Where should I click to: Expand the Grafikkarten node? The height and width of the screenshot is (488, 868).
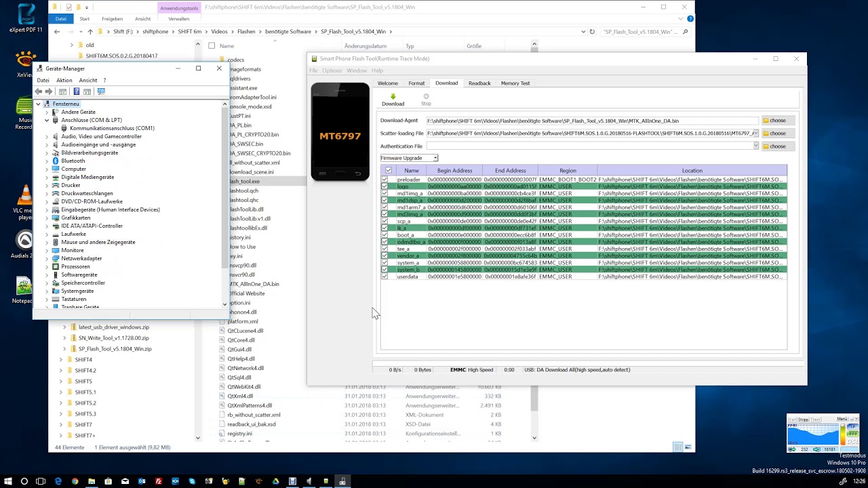tap(47, 218)
